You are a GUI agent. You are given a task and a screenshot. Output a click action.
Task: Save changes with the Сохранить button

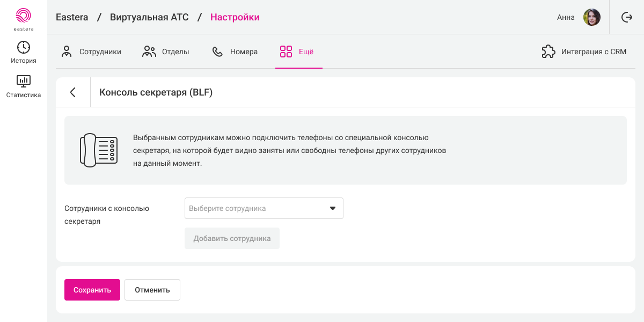pyautogui.click(x=92, y=290)
